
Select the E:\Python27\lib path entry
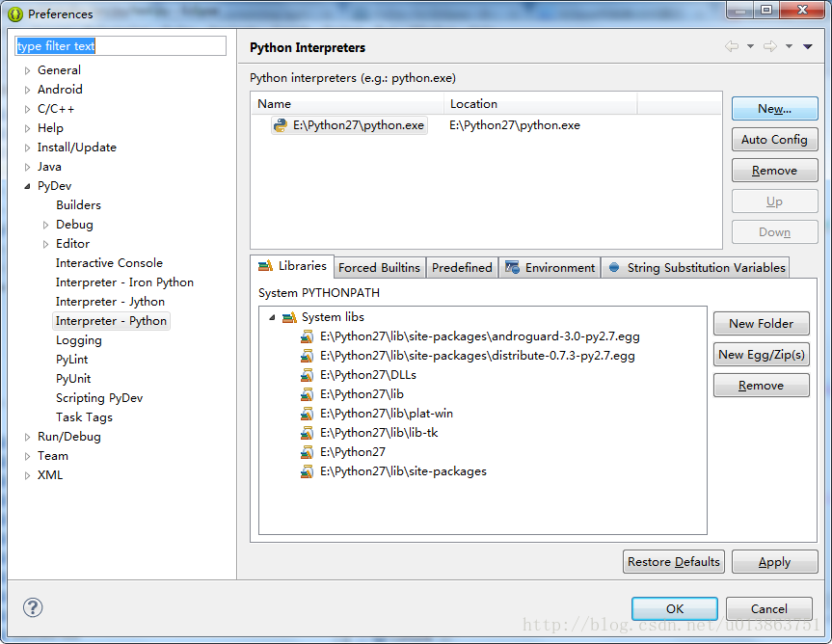tap(362, 394)
